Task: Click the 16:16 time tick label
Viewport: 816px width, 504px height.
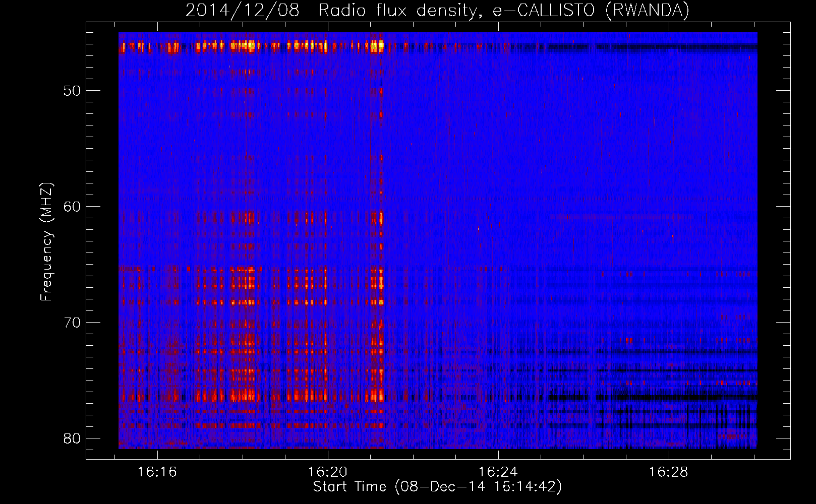Action: pos(157,472)
